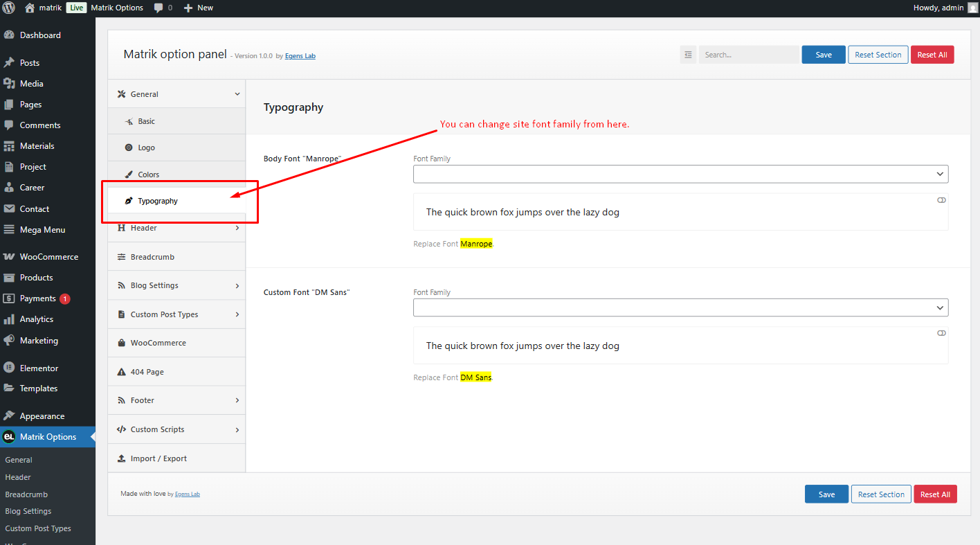Image resolution: width=980 pixels, height=545 pixels.
Task: Expand the Header options section
Action: click(x=176, y=228)
